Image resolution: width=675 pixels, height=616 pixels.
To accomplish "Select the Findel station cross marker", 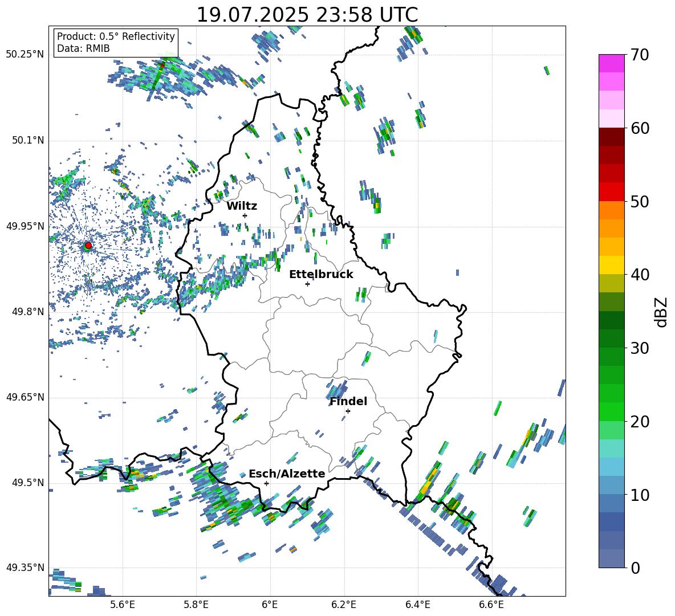I will point(348,411).
